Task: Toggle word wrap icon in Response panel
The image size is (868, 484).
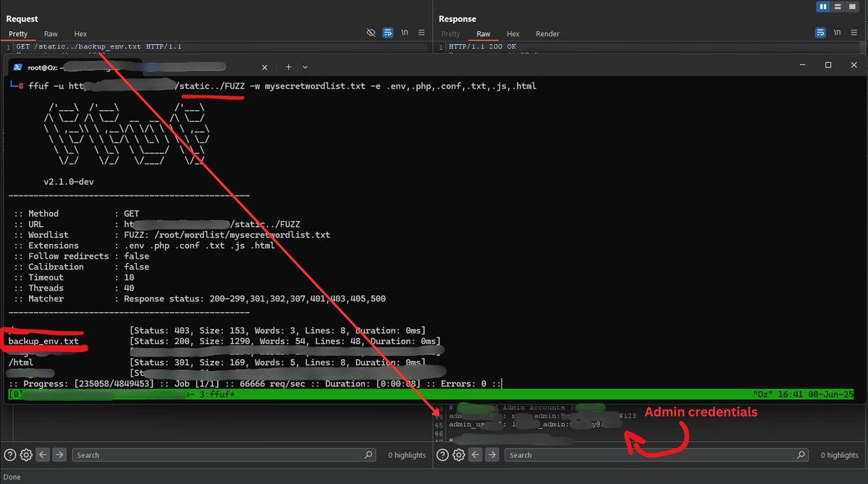Action: 820,33
